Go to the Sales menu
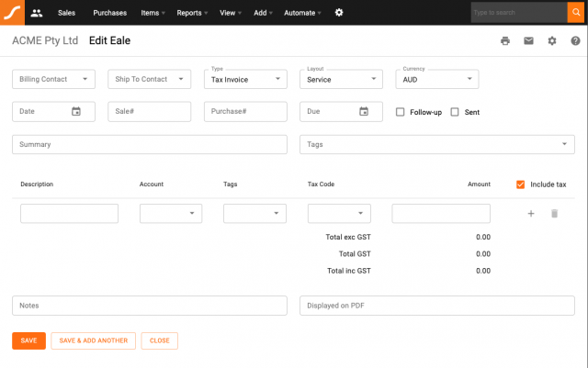The width and height of the screenshot is (588, 368). point(67,13)
